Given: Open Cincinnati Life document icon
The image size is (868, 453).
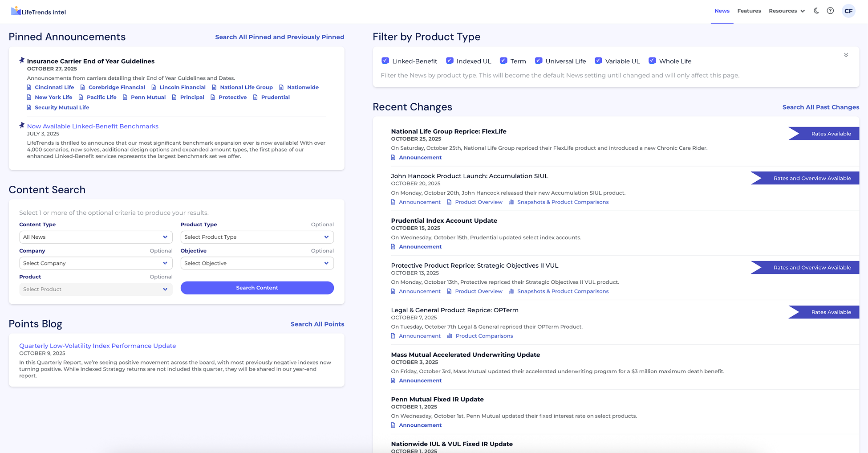Looking at the screenshot, I should click(29, 87).
